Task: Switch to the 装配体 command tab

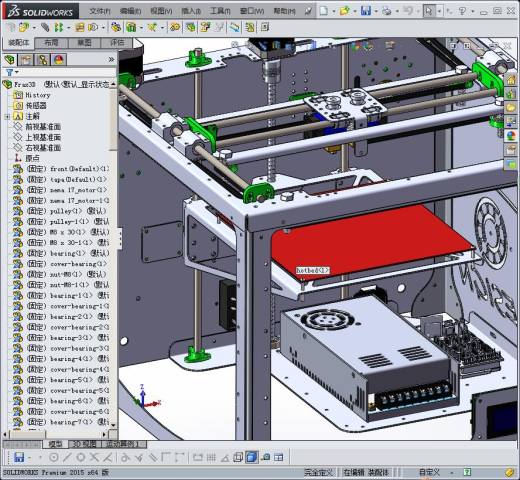Action: (x=19, y=43)
